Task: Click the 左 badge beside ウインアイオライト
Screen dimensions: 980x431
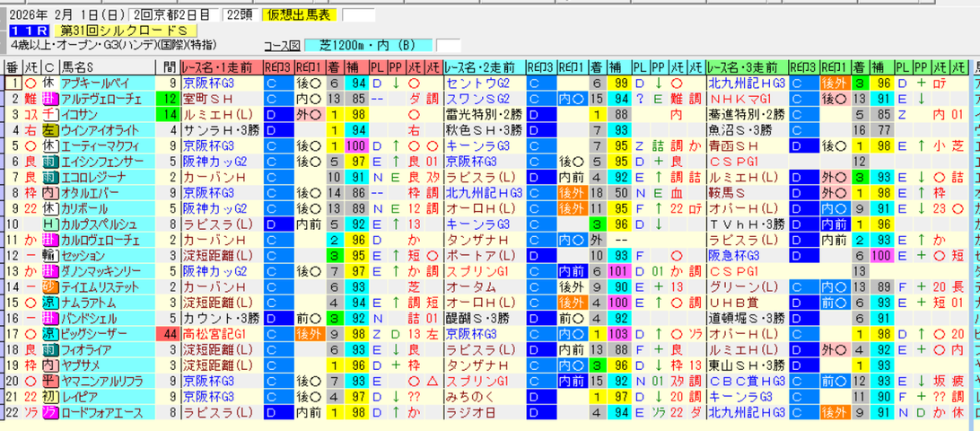Action: [49, 130]
